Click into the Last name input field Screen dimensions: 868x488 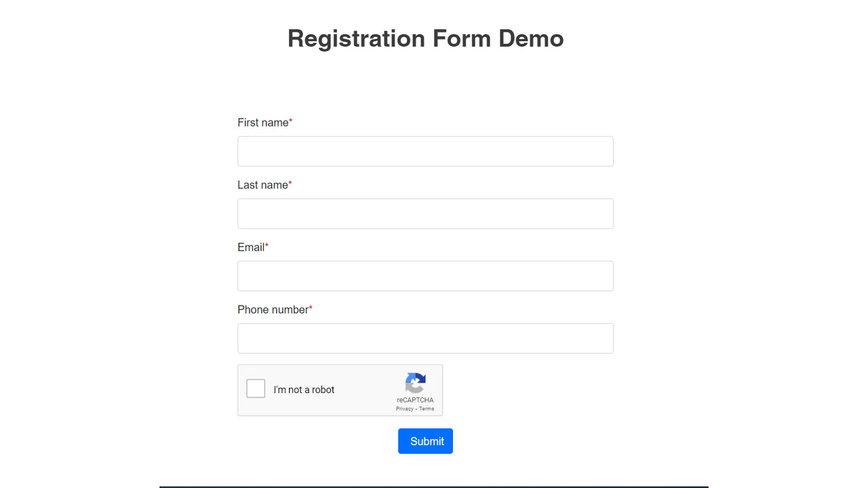click(425, 213)
